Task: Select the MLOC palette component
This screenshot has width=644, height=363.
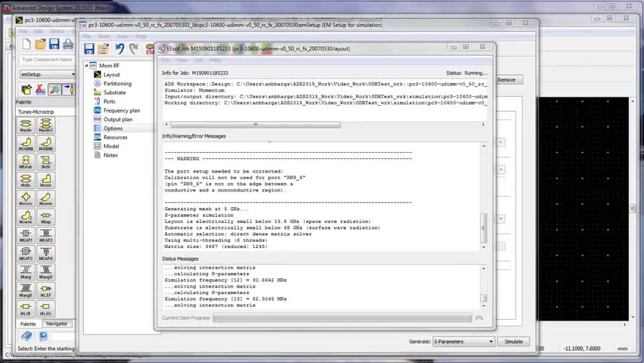Action: point(45,309)
